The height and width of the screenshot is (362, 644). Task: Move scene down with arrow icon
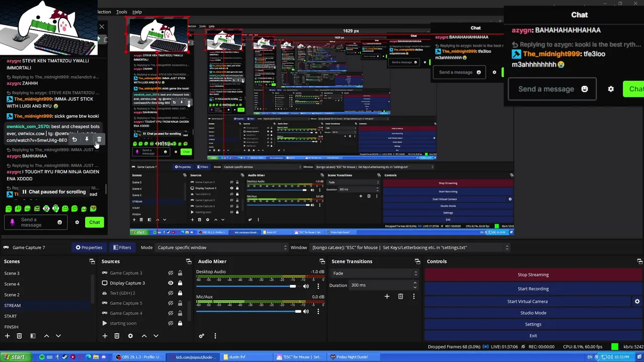[58, 336]
